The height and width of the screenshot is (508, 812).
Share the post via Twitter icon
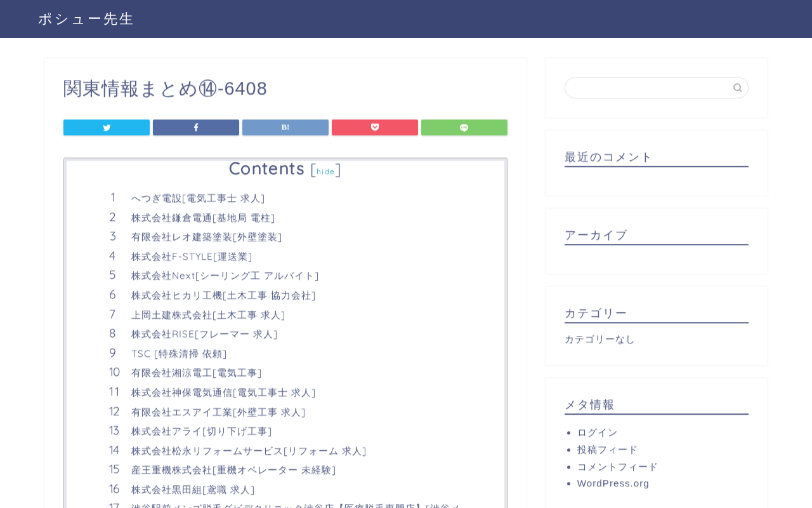click(107, 128)
